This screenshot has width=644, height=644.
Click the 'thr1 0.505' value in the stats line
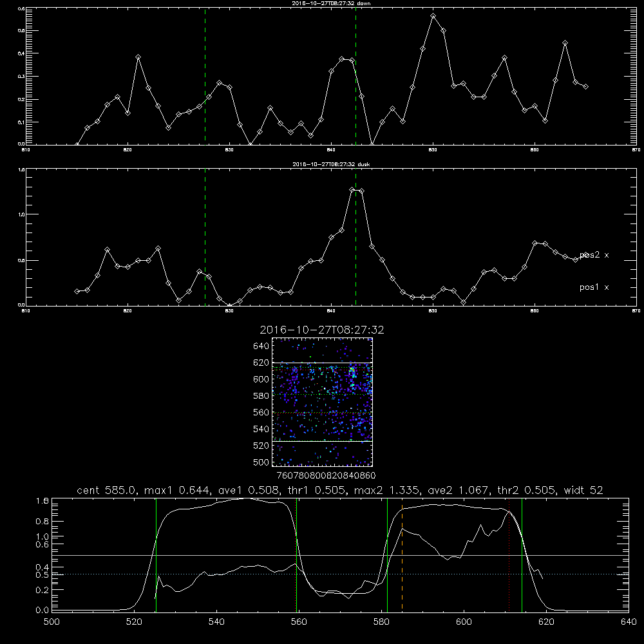pos(318,490)
